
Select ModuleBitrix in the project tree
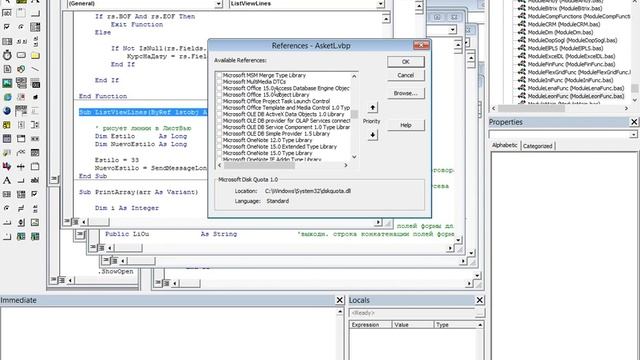click(564, 8)
